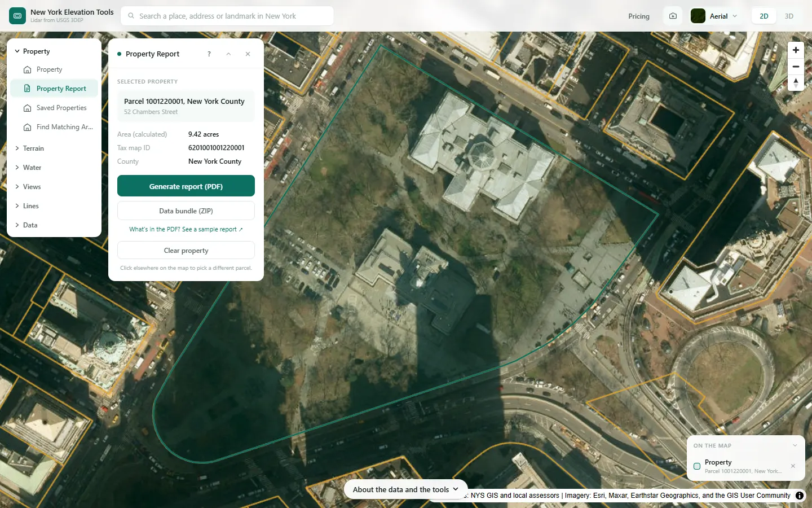Click the 9.42 acres area value
The width and height of the screenshot is (812, 508).
204,134
